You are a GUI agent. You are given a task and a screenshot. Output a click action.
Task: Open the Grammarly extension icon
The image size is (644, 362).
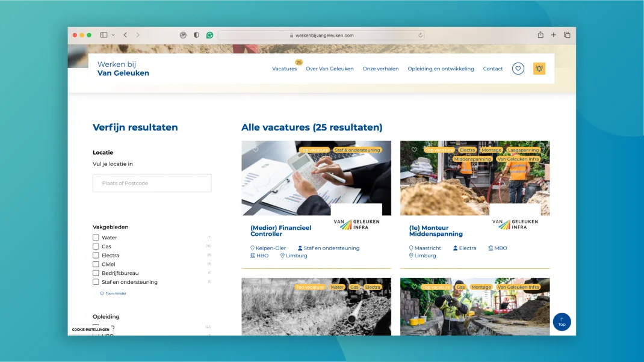210,35
